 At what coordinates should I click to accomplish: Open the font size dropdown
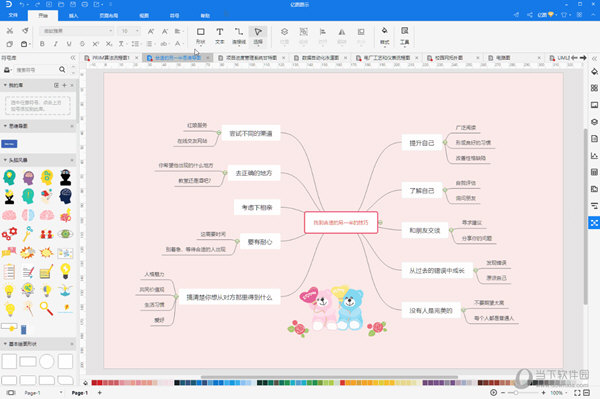[x=129, y=31]
